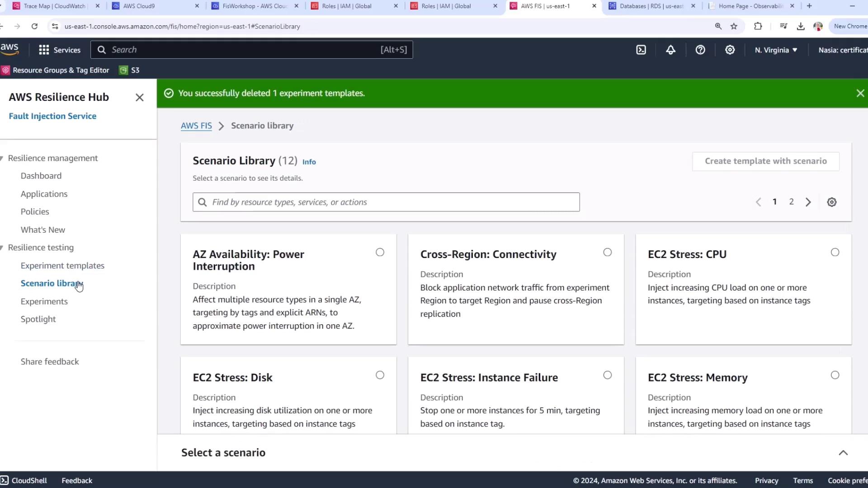Open the notifications bell icon

click(670, 50)
